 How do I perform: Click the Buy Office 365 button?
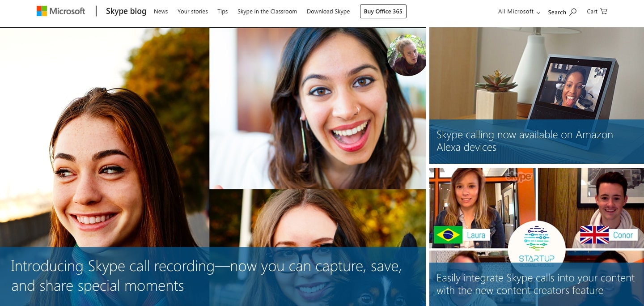383,12
